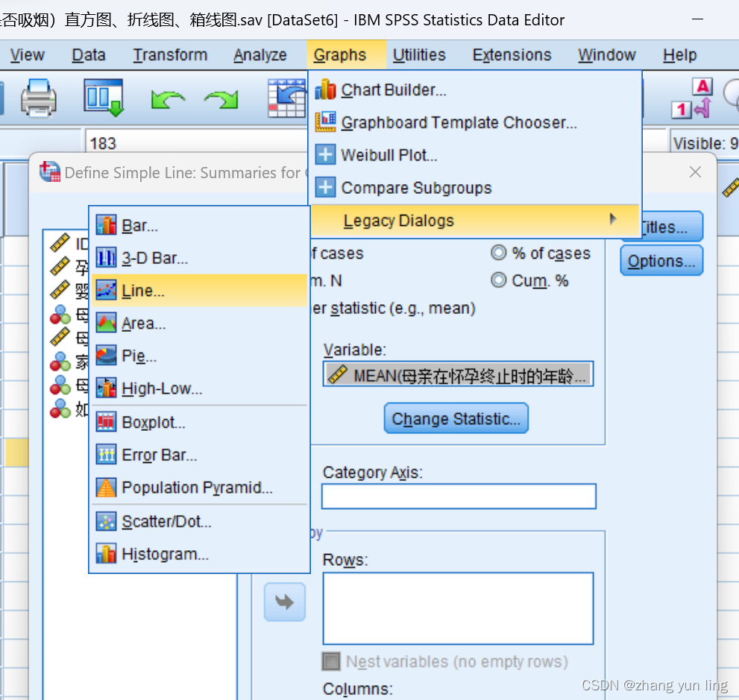Select '3-D Bar...' text in submenu
Image resolution: width=739 pixels, height=700 pixels.
coord(155,258)
